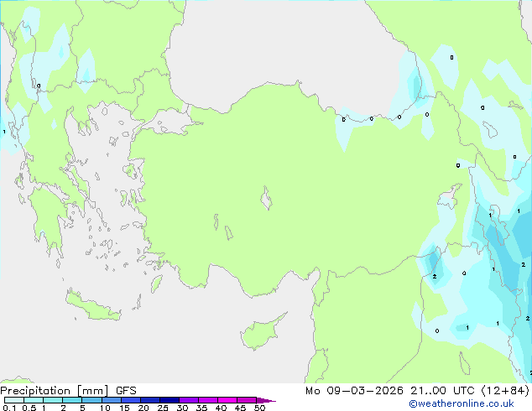The image size is (532, 411).
Task: Click the "GFS" model label
Action: click(x=126, y=391)
